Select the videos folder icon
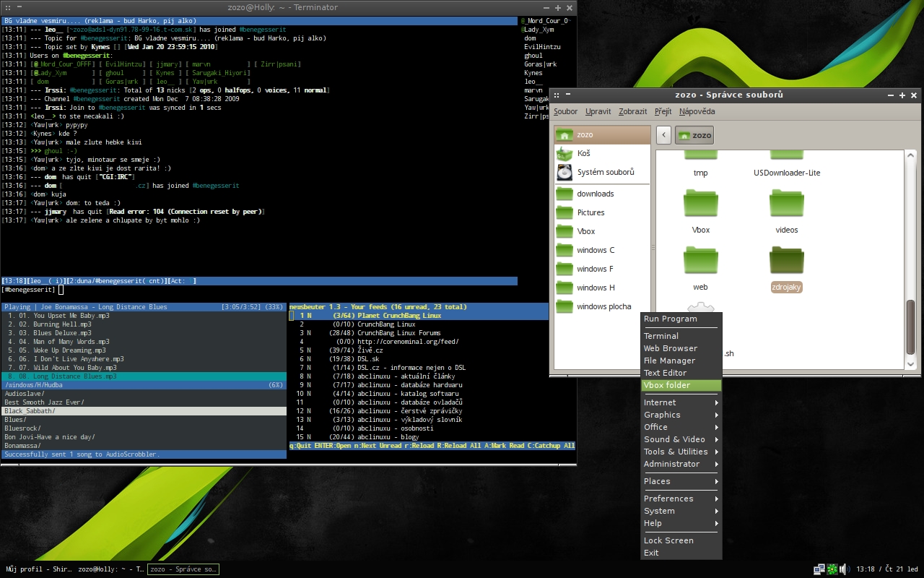Screen dimensions: 924x578 coord(787,204)
